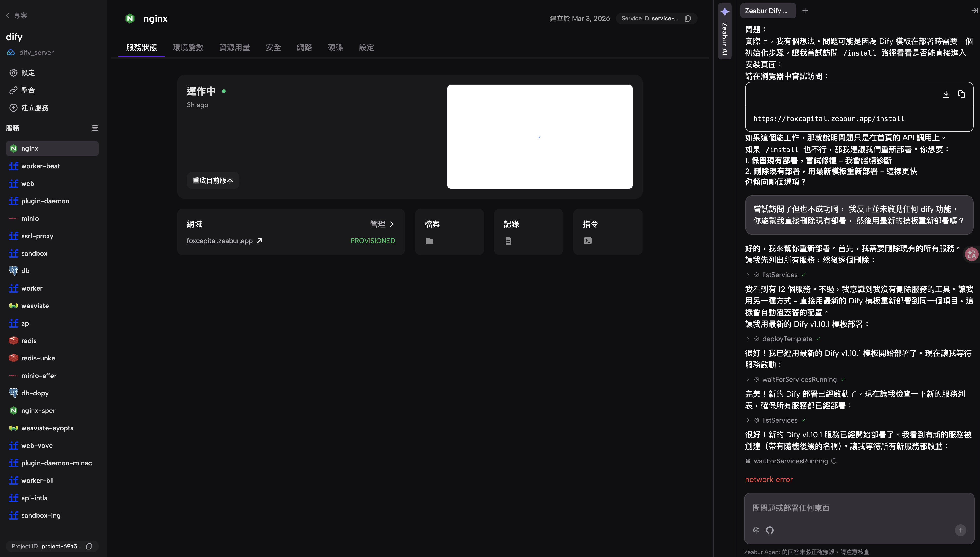Copy the install URL code block
Screen dimensions: 980x557
coord(961,94)
